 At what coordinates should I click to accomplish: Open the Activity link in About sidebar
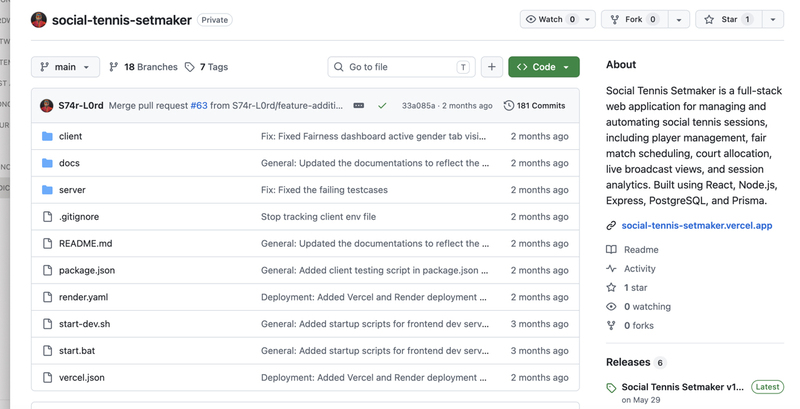coord(639,268)
